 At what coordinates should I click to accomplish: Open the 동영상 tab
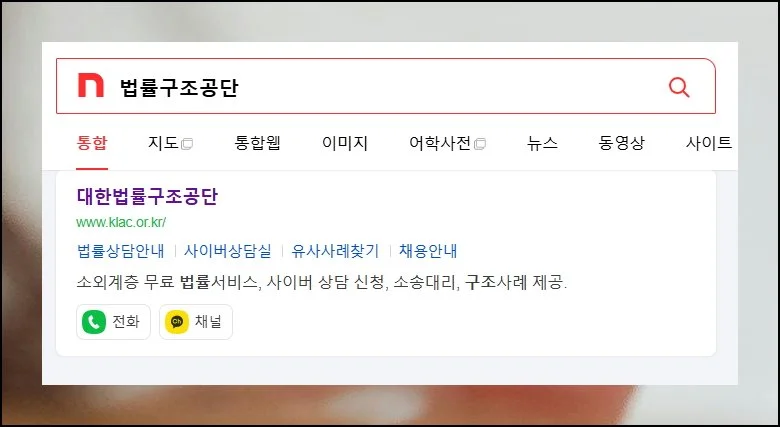621,143
